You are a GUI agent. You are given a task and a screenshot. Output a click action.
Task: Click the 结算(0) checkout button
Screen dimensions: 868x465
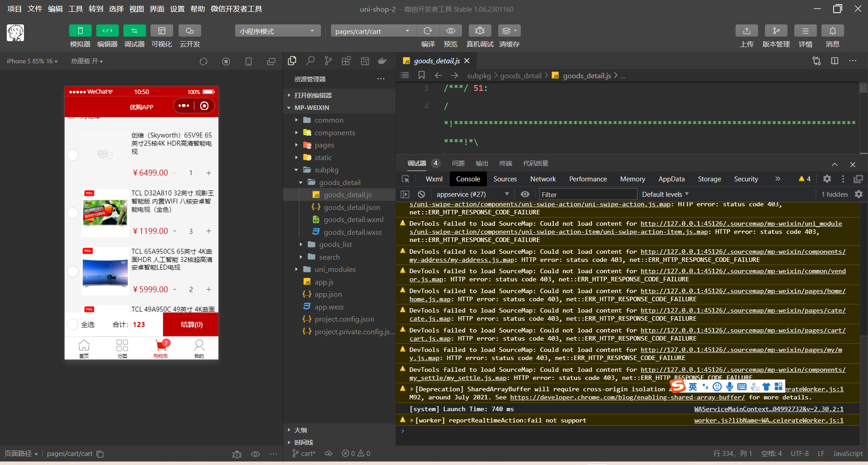click(191, 324)
